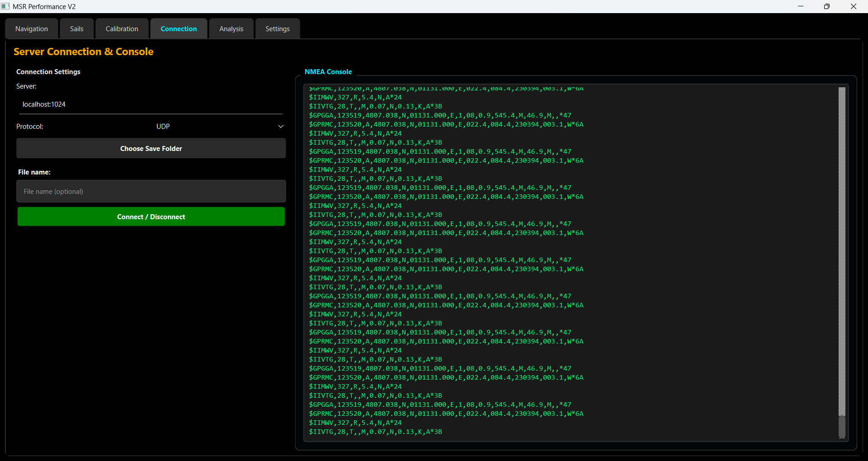This screenshot has width=868, height=461.
Task: Open the Analysis tab
Action: [x=231, y=29]
